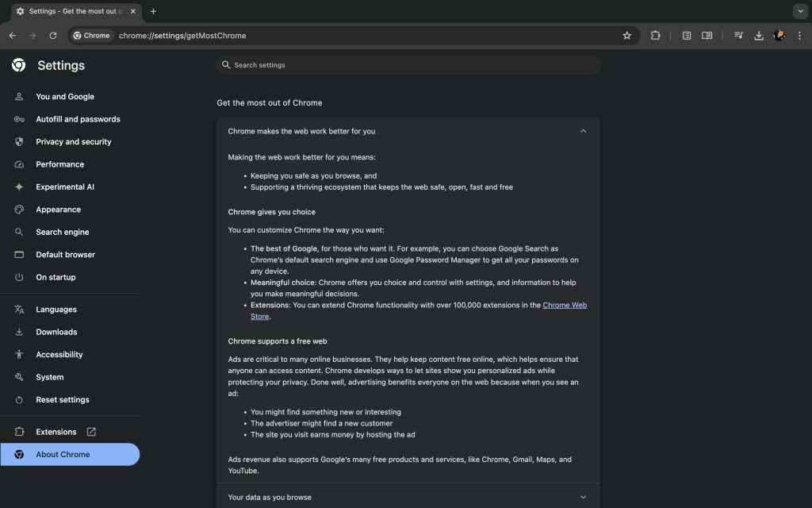Select Experimental AI in the sidebar
Viewport: 812px width, 508px height.
64,187
